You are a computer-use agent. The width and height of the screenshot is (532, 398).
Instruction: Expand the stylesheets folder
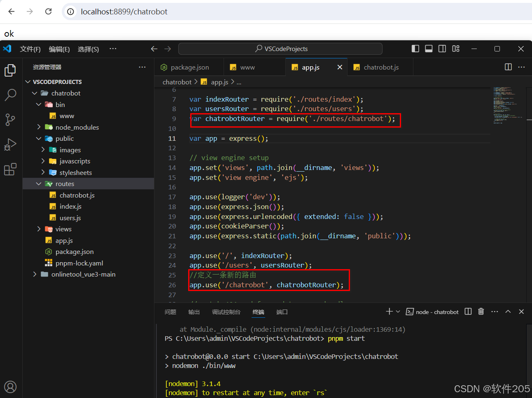[x=43, y=172]
